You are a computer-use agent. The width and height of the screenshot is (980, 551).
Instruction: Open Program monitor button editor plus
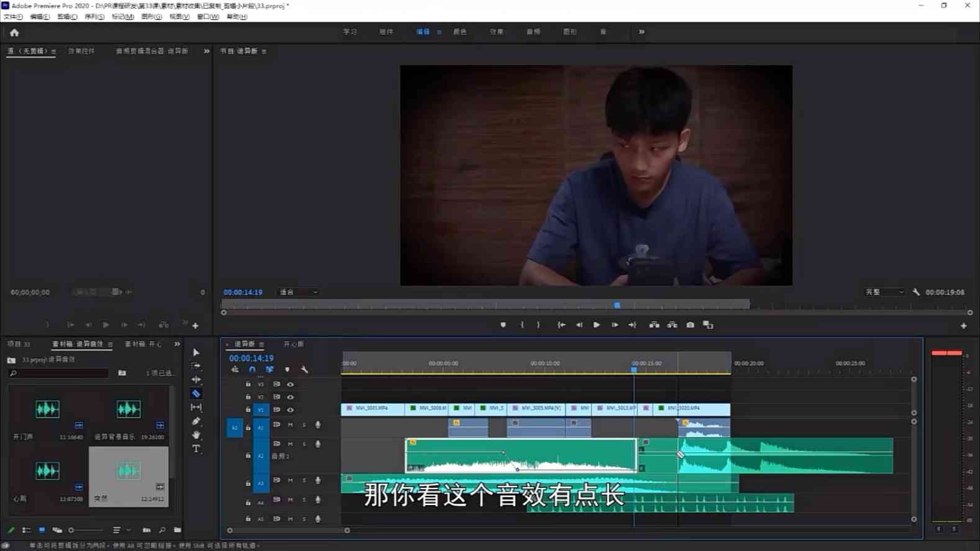[964, 326]
